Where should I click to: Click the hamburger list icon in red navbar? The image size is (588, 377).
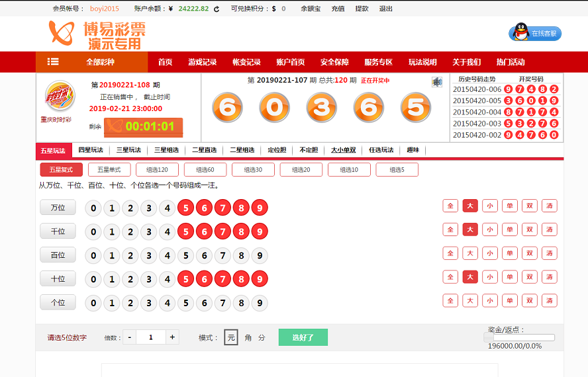click(x=53, y=62)
